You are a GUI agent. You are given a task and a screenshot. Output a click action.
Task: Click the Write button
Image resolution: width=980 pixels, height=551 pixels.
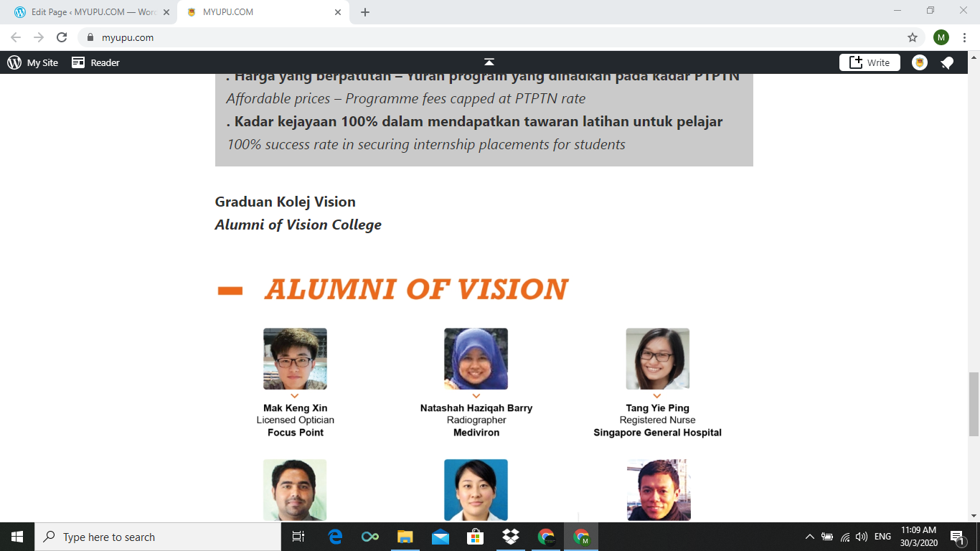coord(870,62)
